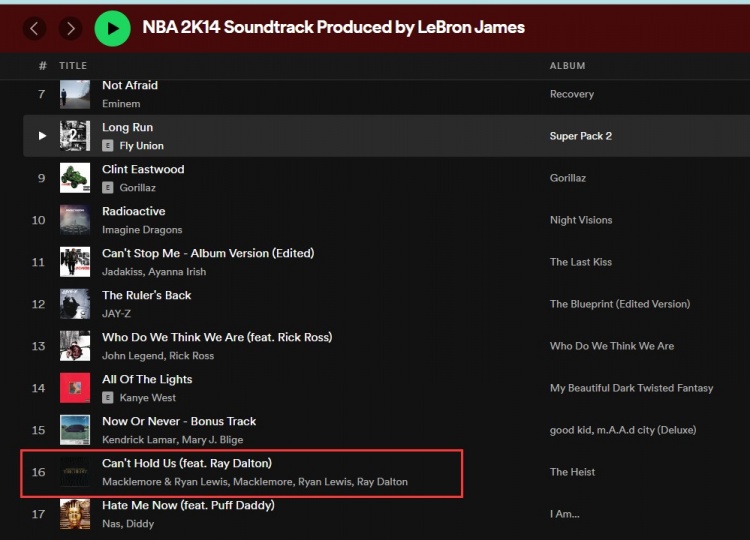Select All Of The Lights track title
This screenshot has width=750, height=540.
[x=147, y=379]
